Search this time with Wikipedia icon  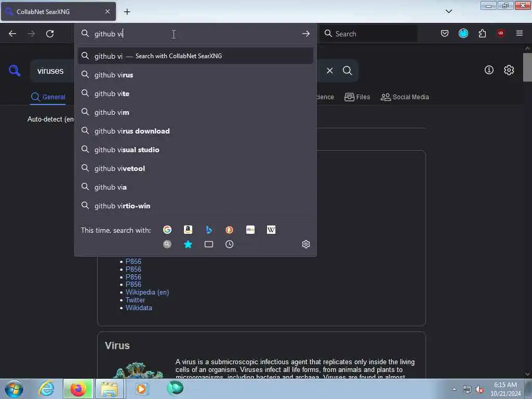[271, 230]
